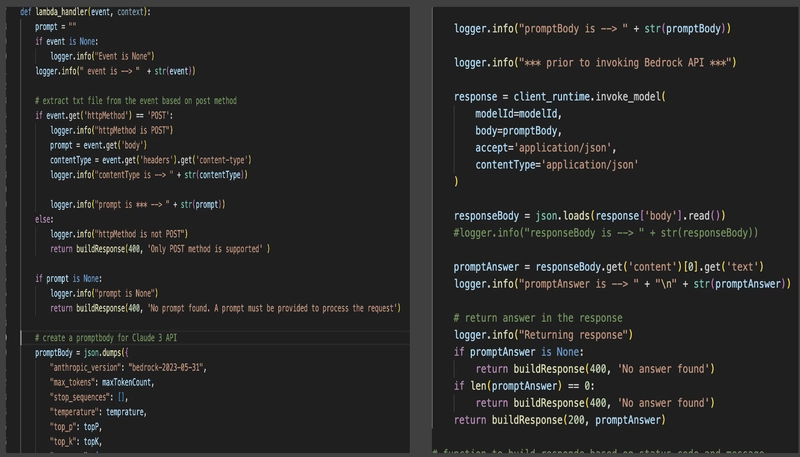Click logger line 'promptBody is -->' in right pane

(x=592, y=29)
